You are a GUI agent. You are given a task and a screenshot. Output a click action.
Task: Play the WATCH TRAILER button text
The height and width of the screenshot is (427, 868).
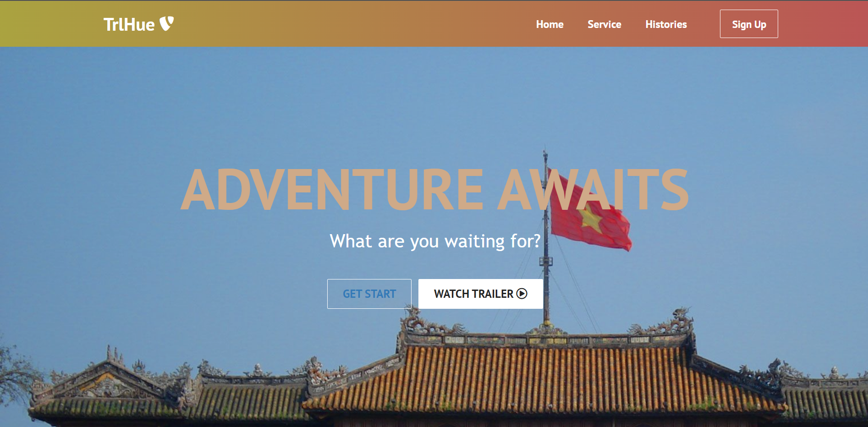(x=473, y=294)
